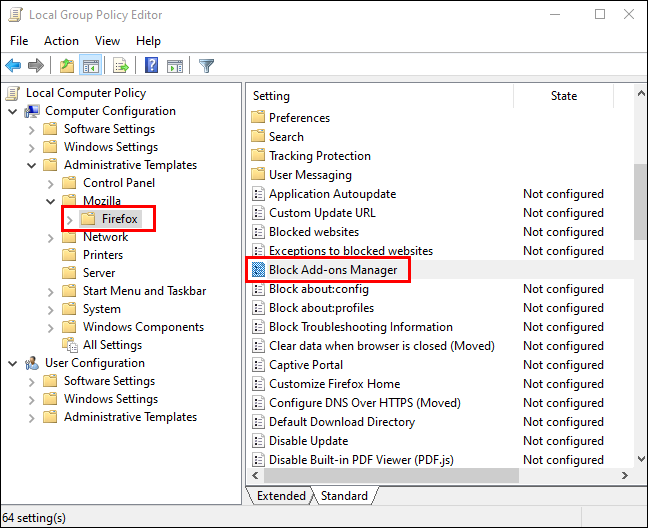Viewport: 648px width, 528px height.
Task: Click the Disable Update policy icon
Action: click(258, 441)
